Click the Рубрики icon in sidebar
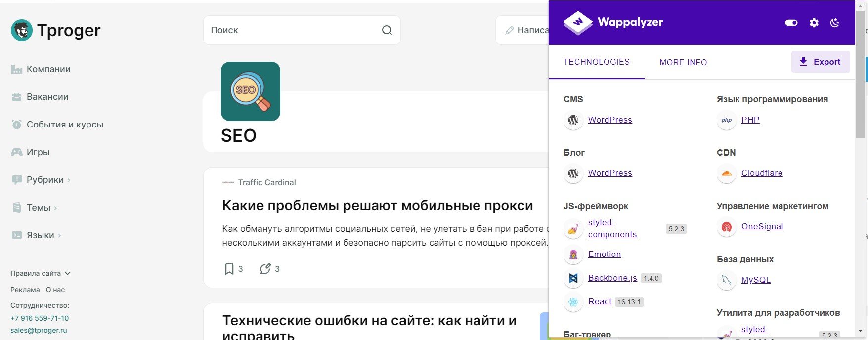868x340 pixels. tap(17, 180)
